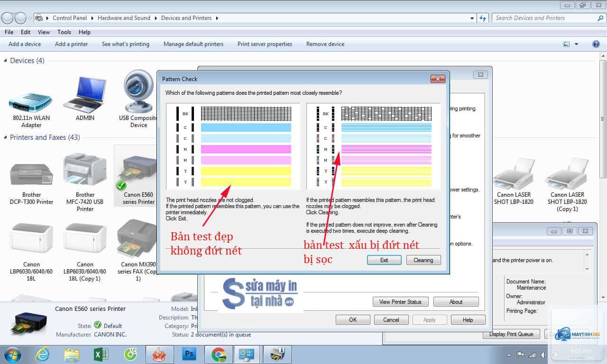
Task: Click the Refresh button beside the address bar
Action: (483, 18)
